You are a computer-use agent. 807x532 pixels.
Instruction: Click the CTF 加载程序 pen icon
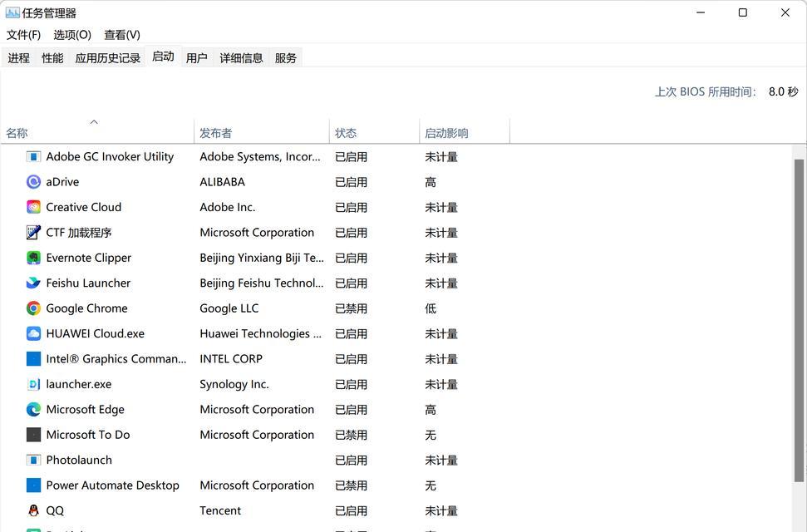(33, 232)
